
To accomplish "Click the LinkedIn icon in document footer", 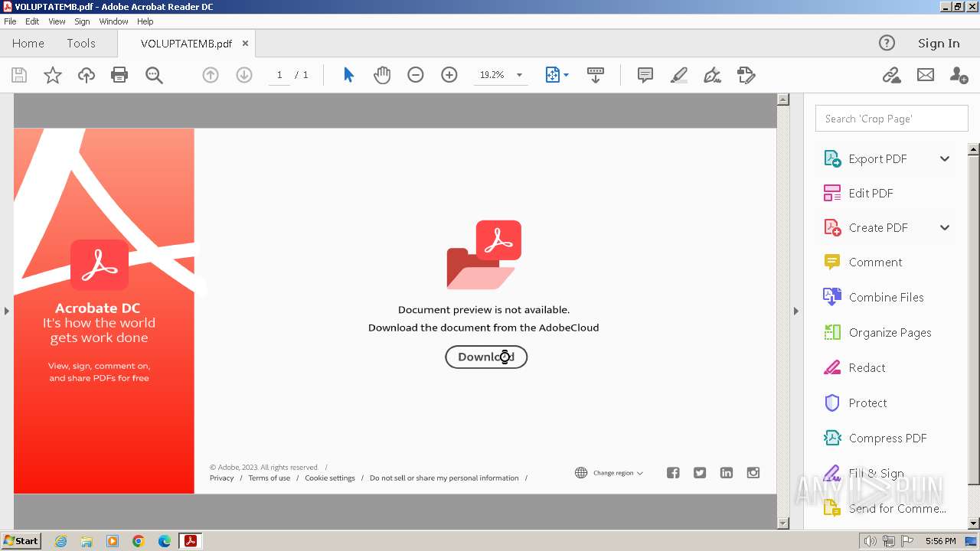I will tap(727, 473).
